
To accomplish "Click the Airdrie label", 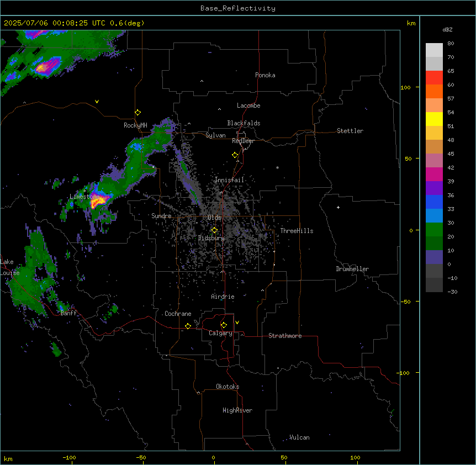I will point(223,297).
